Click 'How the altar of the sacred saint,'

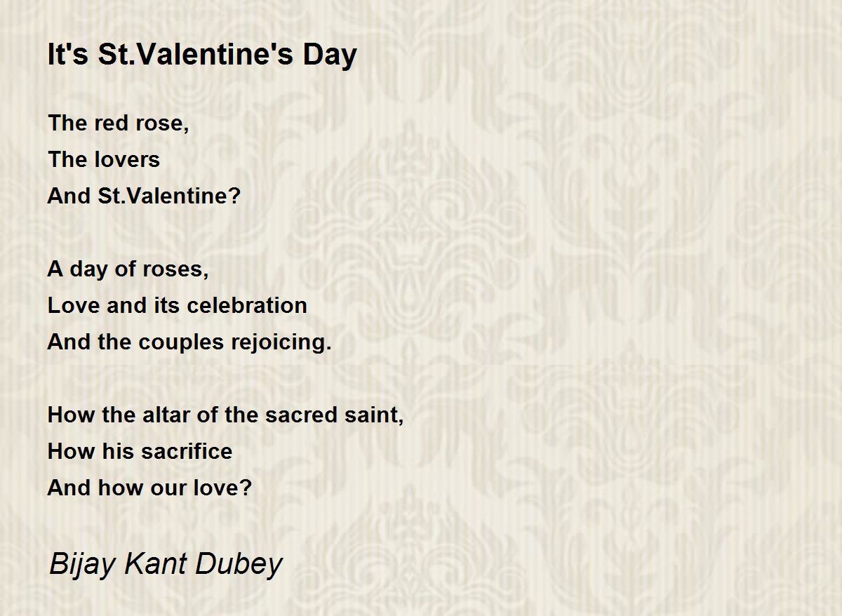[x=225, y=415]
